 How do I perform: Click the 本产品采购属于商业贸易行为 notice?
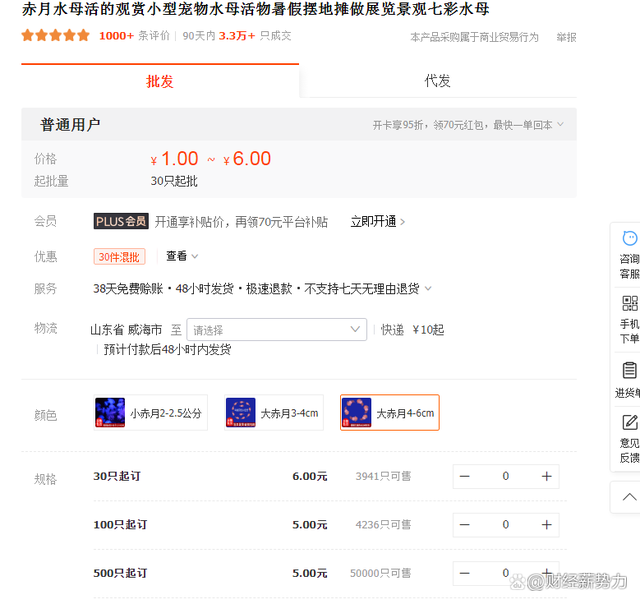click(x=474, y=38)
